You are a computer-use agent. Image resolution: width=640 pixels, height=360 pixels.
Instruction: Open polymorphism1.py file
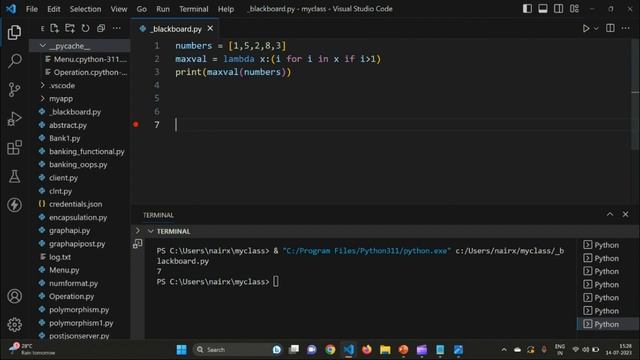(80, 323)
